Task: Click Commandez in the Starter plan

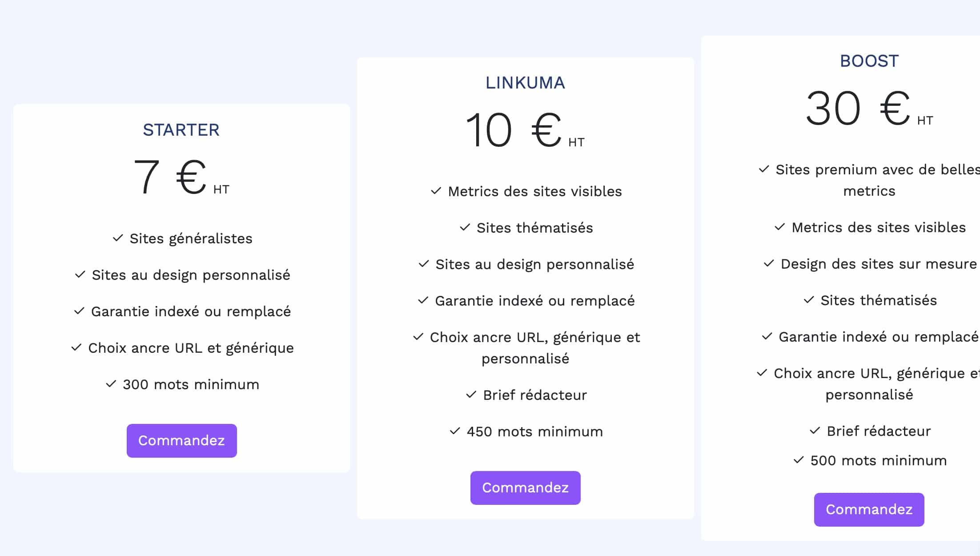Action: coord(181,440)
